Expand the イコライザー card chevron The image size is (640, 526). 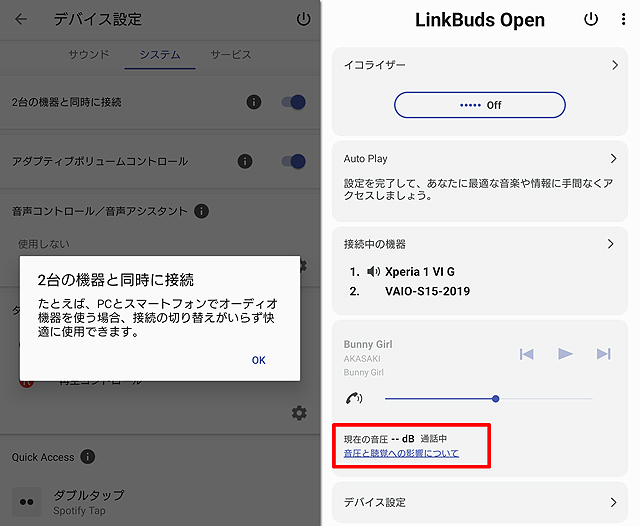click(615, 65)
